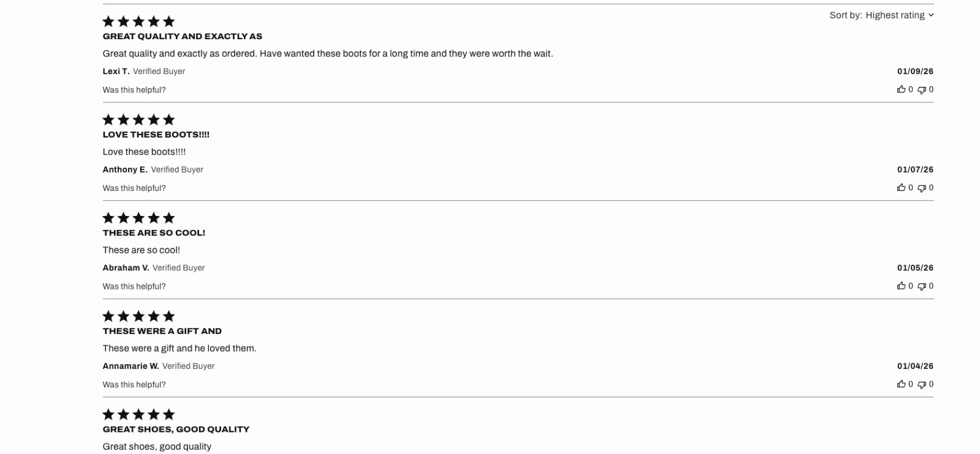Click the 01/09/26 review date
The width and height of the screenshot is (980, 454).
915,72
